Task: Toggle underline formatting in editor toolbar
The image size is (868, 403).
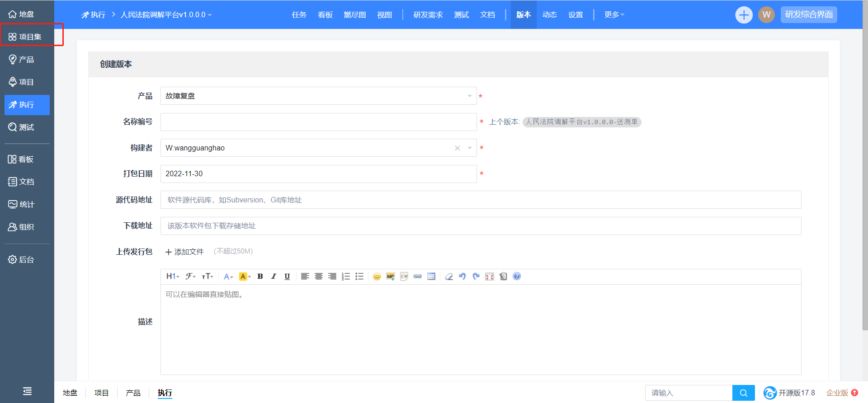Action: pyautogui.click(x=287, y=276)
